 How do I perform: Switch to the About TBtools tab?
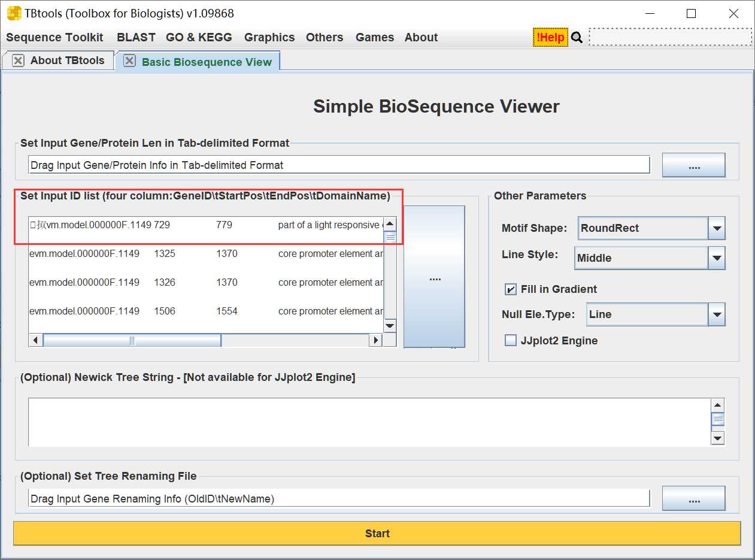click(x=67, y=60)
